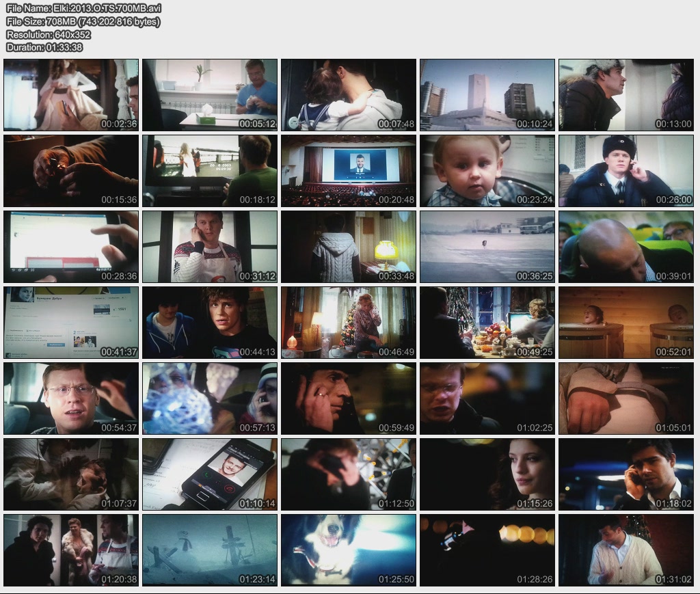Viewport: 700px width, 594px height.
Task: Open the dog close-up frame at 01:25:50
Action: pyautogui.click(x=349, y=550)
